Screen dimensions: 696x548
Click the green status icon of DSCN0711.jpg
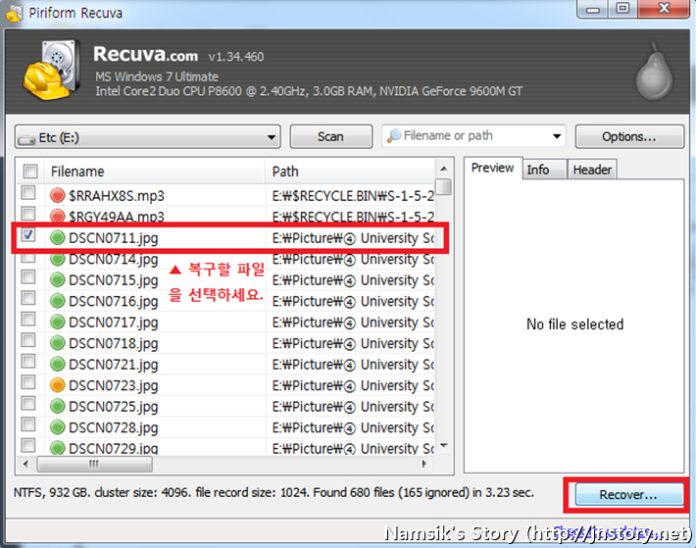(58, 237)
